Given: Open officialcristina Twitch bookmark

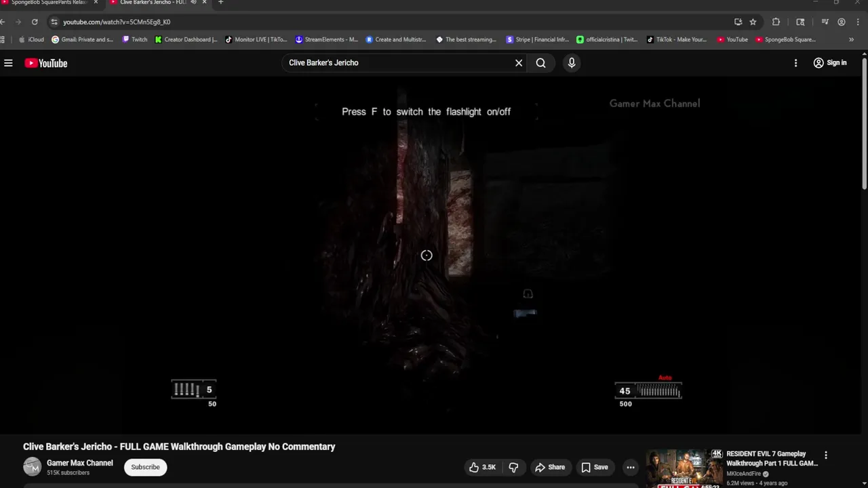Looking at the screenshot, I should (x=607, y=39).
